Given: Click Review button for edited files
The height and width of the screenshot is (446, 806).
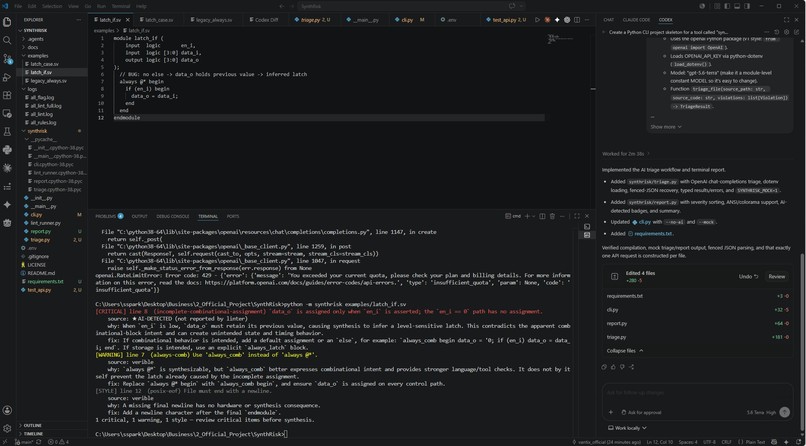Looking at the screenshot, I should coord(776,276).
